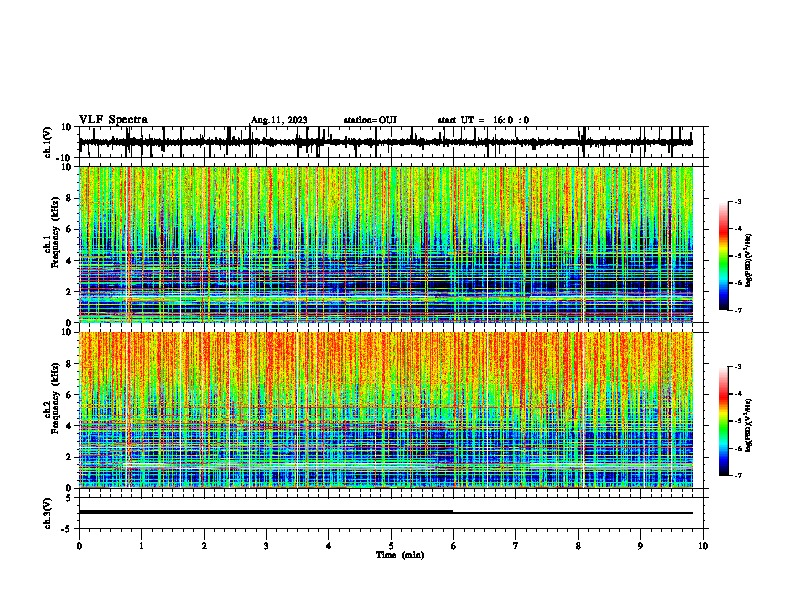This screenshot has width=792, height=612.
Task: Click time axis tick label "3"
Action: (x=266, y=546)
